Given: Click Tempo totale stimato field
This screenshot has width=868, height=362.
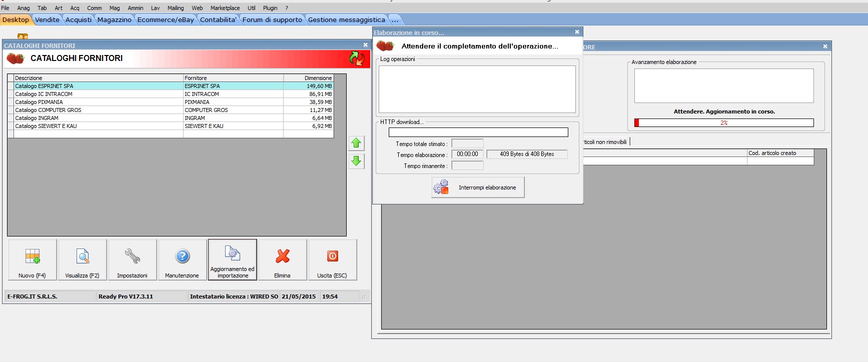Looking at the screenshot, I should [x=467, y=143].
